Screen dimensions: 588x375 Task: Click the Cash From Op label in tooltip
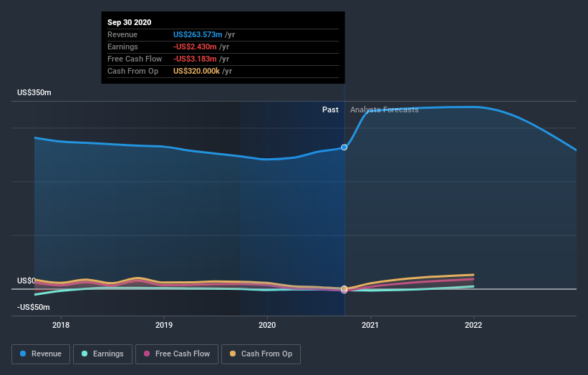tap(132, 71)
